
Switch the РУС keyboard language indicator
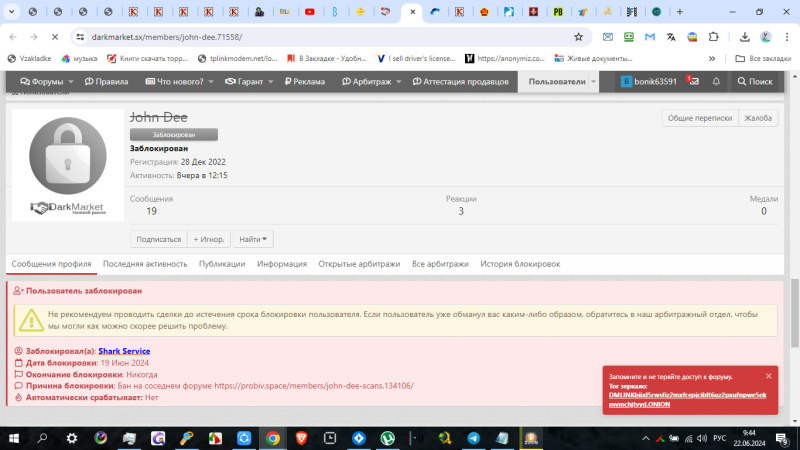(x=719, y=438)
